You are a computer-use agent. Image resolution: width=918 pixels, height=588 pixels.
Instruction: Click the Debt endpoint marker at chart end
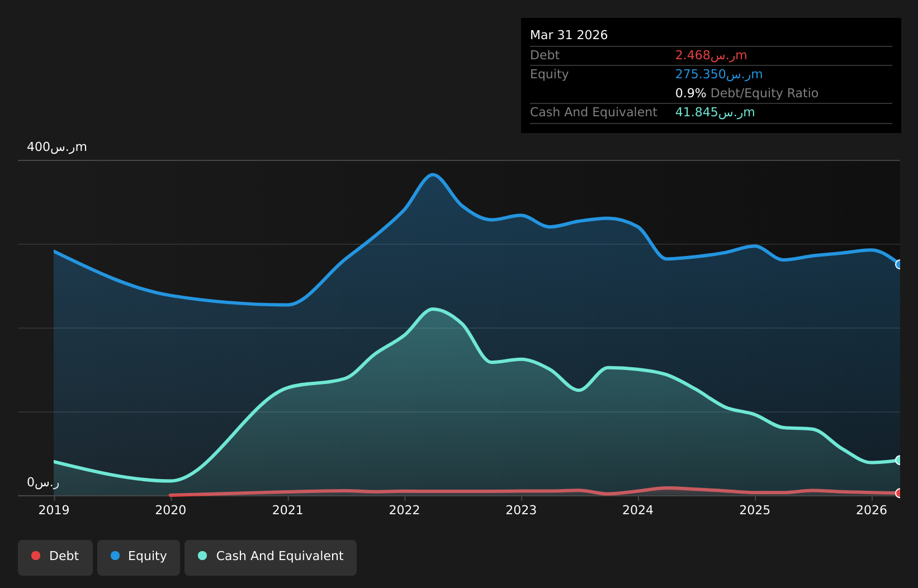(899, 493)
